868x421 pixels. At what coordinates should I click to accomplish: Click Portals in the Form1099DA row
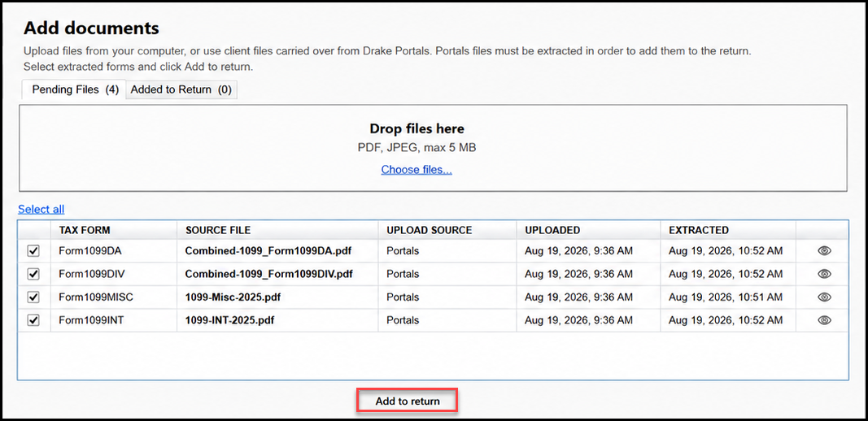coord(403,250)
